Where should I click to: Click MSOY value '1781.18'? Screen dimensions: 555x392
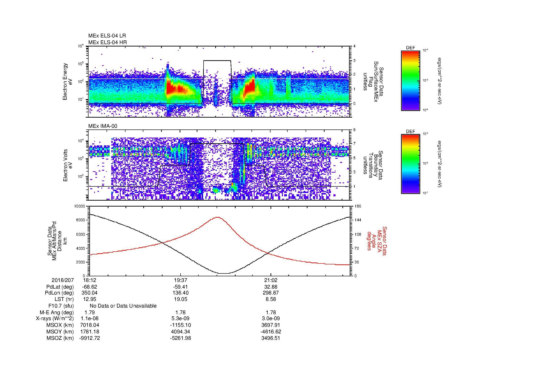(90, 332)
